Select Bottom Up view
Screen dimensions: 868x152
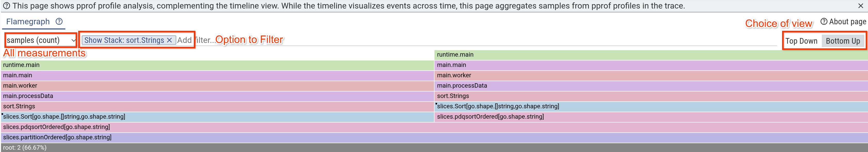point(842,41)
